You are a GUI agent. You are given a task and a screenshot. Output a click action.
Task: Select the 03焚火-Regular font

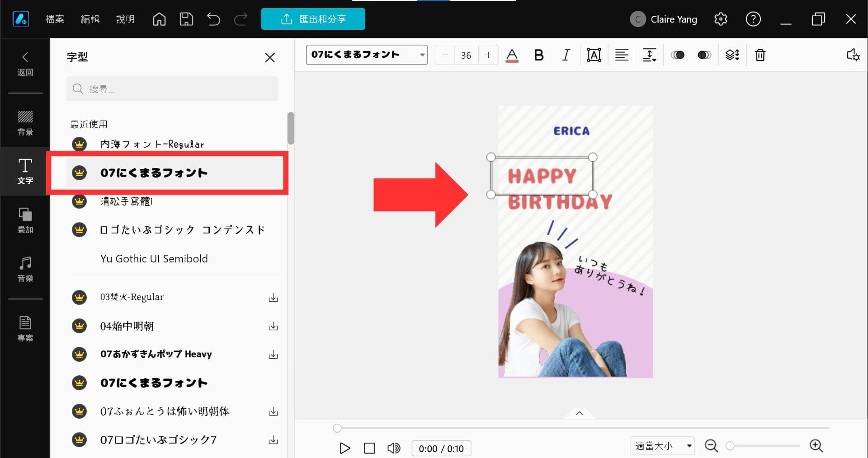(x=132, y=297)
